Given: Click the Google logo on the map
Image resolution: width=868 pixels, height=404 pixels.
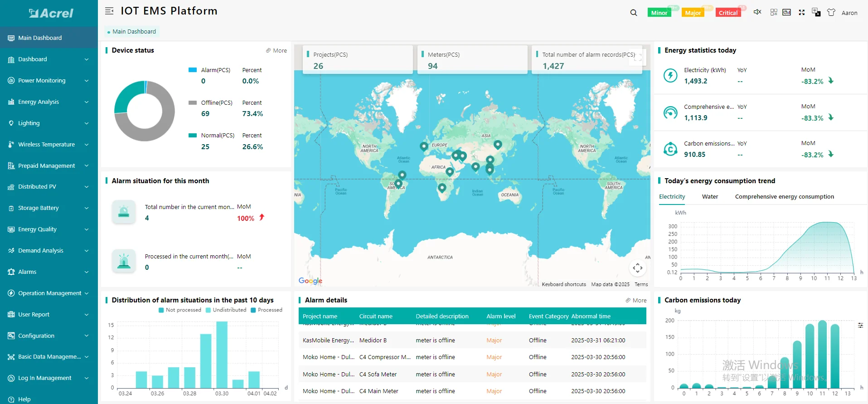Looking at the screenshot, I should tap(310, 281).
